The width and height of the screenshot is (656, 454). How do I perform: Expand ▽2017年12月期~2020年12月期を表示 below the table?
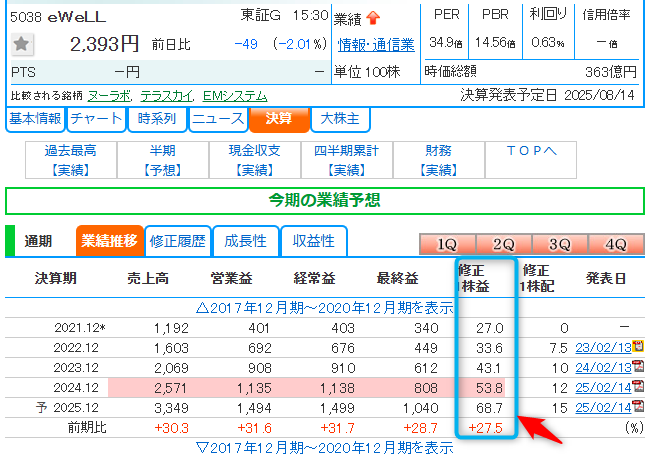click(x=325, y=447)
